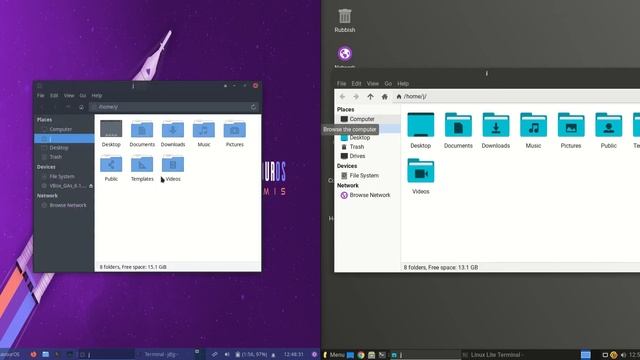
Task: Select the grey Desktop folder in the dark file manager
Action: [111, 129]
